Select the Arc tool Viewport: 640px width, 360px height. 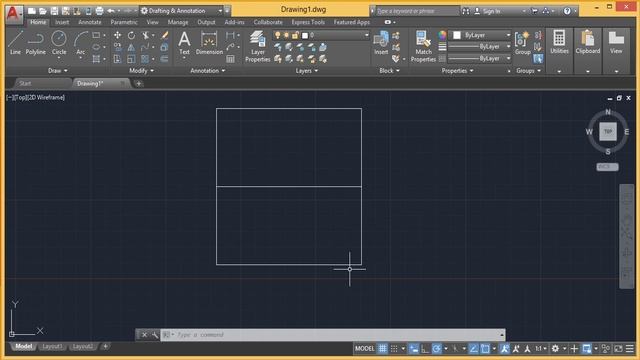click(x=80, y=43)
